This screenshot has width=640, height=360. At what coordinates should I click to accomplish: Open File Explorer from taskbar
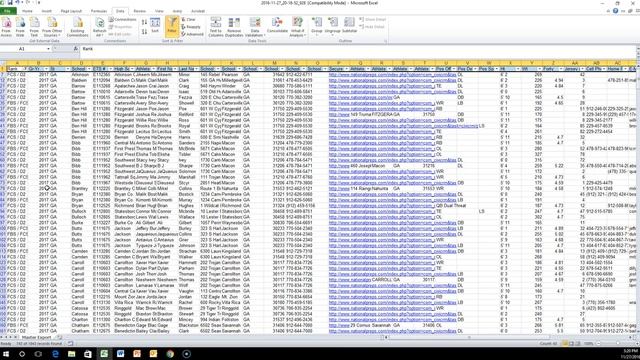71,354
